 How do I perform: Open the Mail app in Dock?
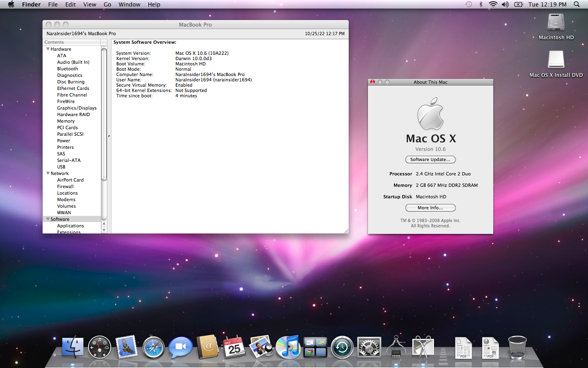[127, 348]
